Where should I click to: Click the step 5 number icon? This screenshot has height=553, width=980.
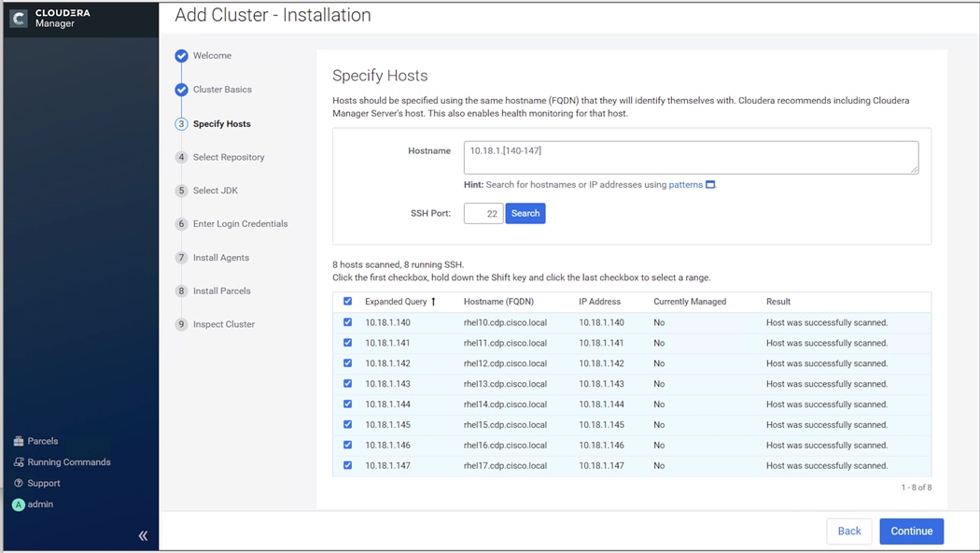click(x=181, y=191)
